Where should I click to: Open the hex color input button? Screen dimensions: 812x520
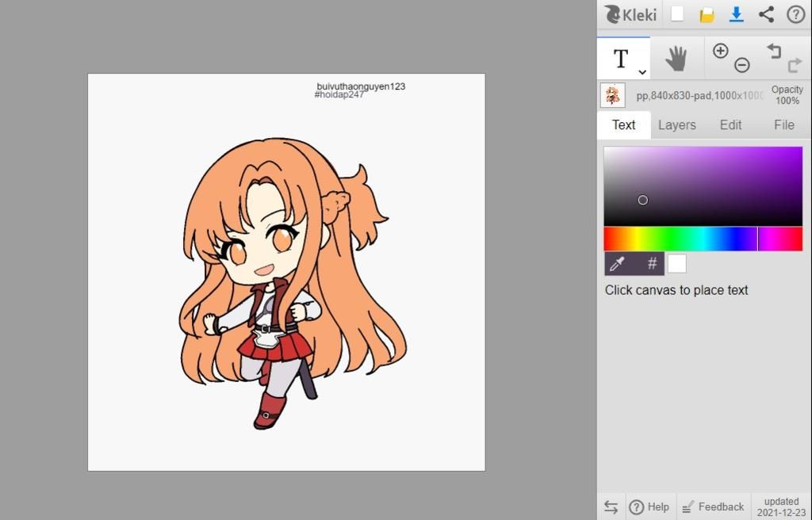(652, 264)
